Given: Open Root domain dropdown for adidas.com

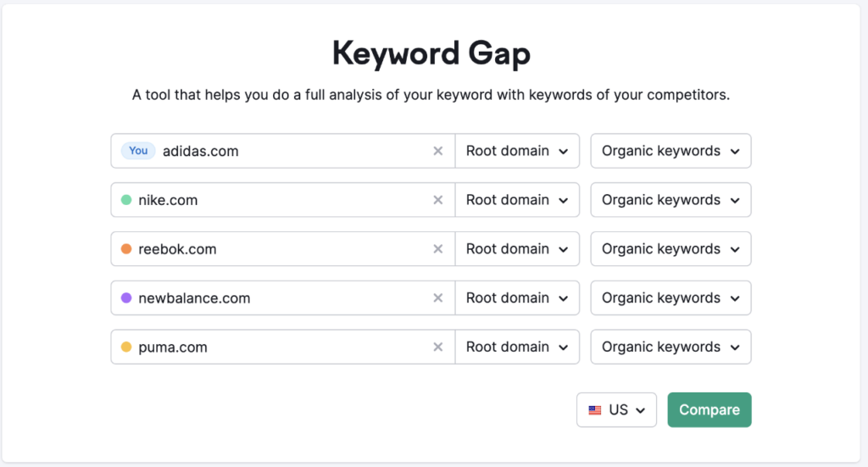Looking at the screenshot, I should [x=517, y=151].
